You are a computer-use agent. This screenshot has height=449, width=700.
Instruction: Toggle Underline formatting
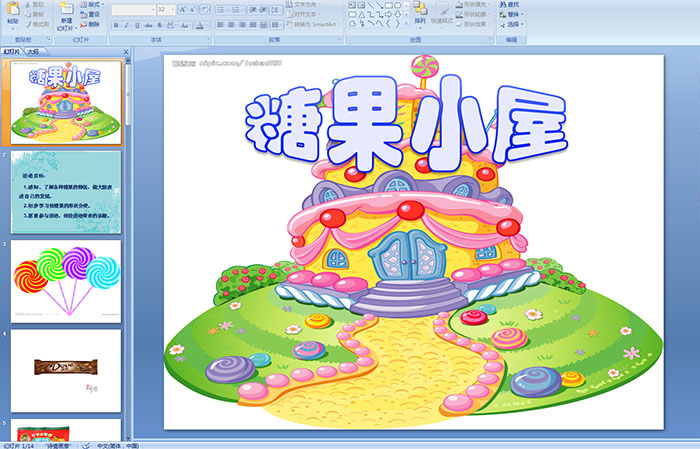pyautogui.click(x=137, y=26)
